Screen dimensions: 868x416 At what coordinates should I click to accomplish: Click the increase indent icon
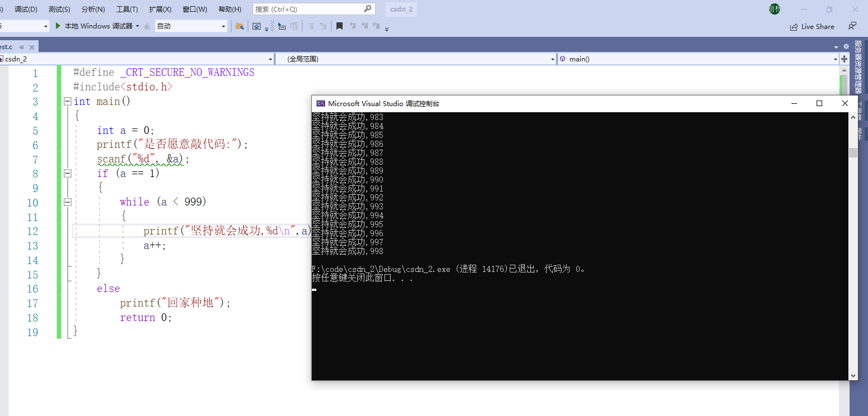324,26
